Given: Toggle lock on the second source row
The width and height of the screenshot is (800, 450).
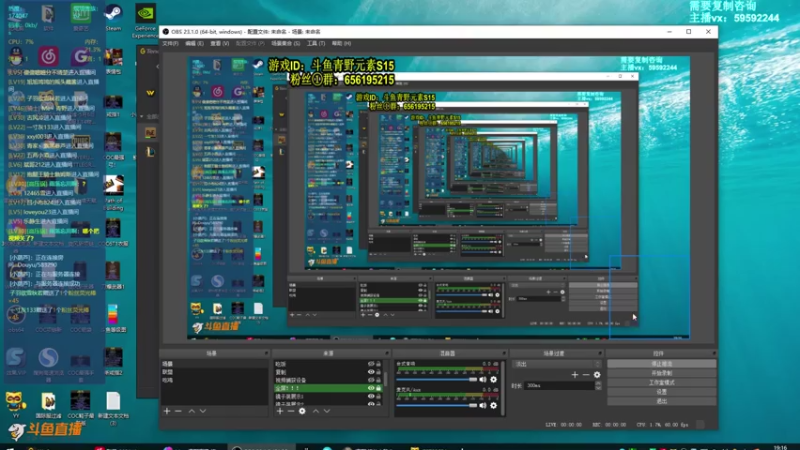Looking at the screenshot, I should 379,372.
